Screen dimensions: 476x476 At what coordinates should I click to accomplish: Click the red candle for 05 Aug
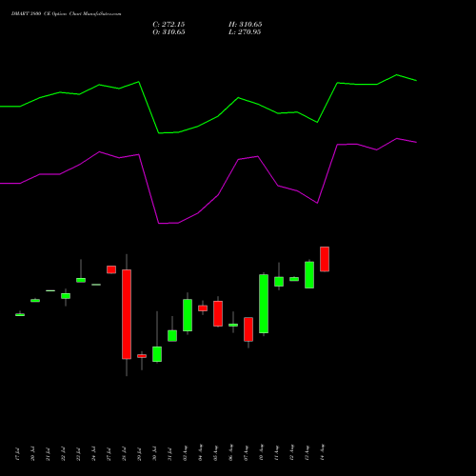pos(218,313)
